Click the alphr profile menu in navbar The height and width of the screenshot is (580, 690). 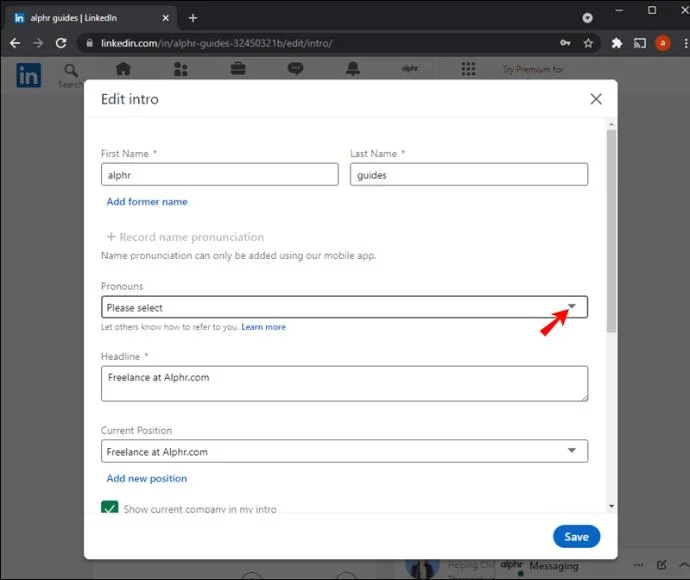[410, 68]
